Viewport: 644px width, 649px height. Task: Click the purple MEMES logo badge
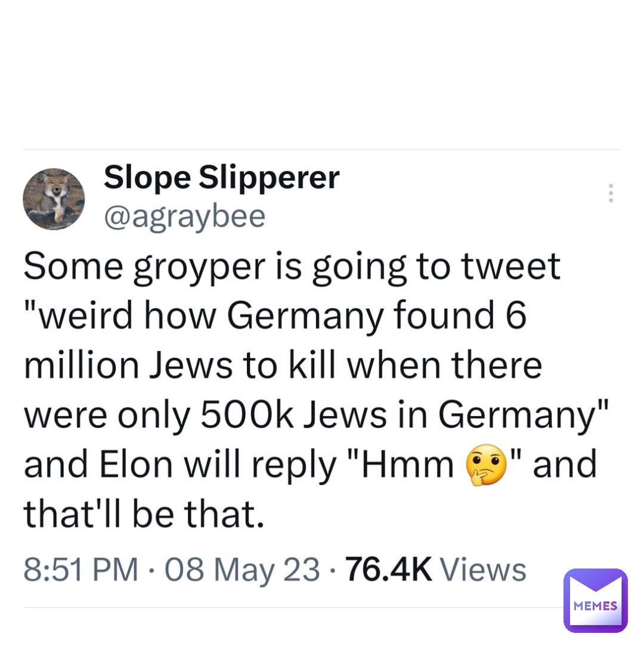click(x=595, y=600)
